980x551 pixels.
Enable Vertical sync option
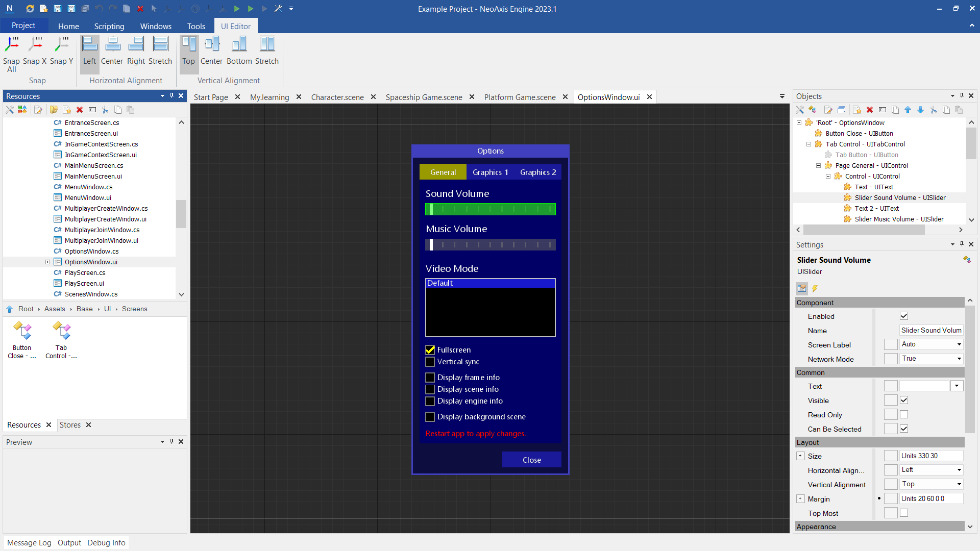tap(430, 362)
